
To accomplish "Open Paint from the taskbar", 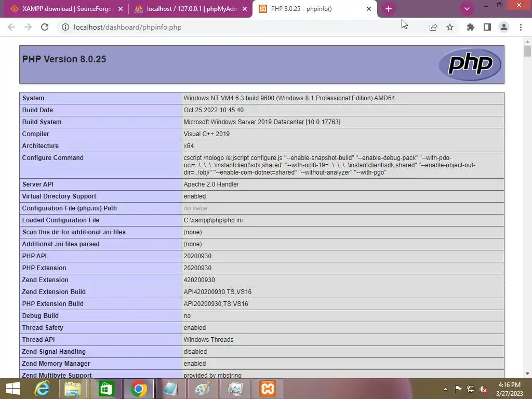I will (203, 389).
